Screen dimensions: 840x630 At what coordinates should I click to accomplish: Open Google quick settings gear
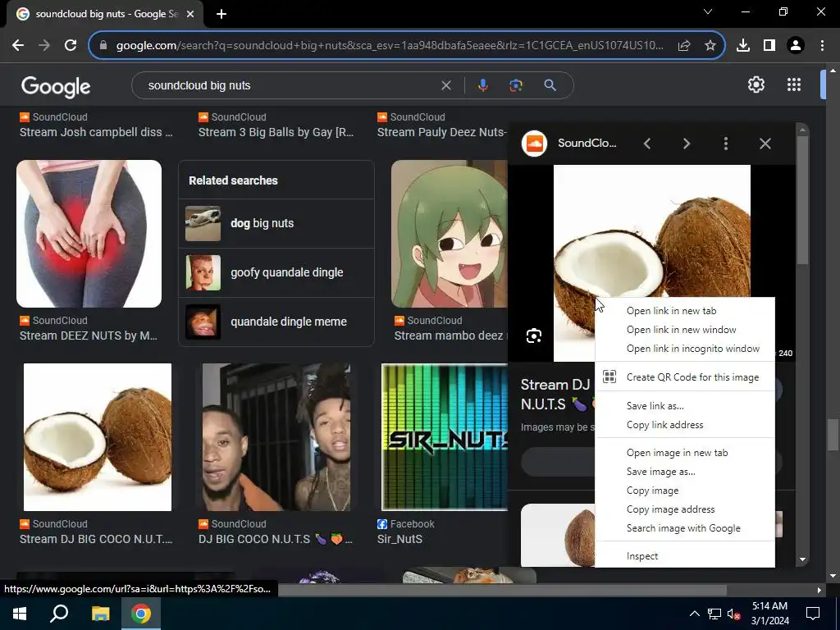(756, 84)
